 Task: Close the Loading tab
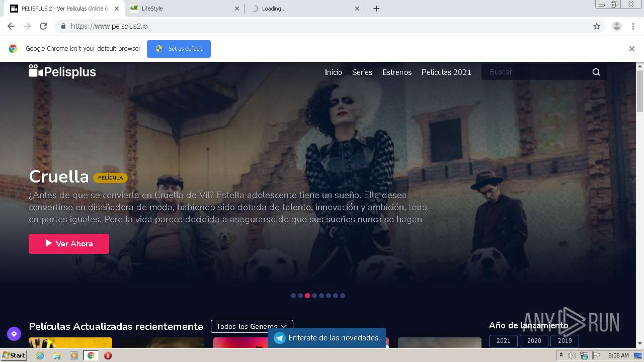coord(357,9)
